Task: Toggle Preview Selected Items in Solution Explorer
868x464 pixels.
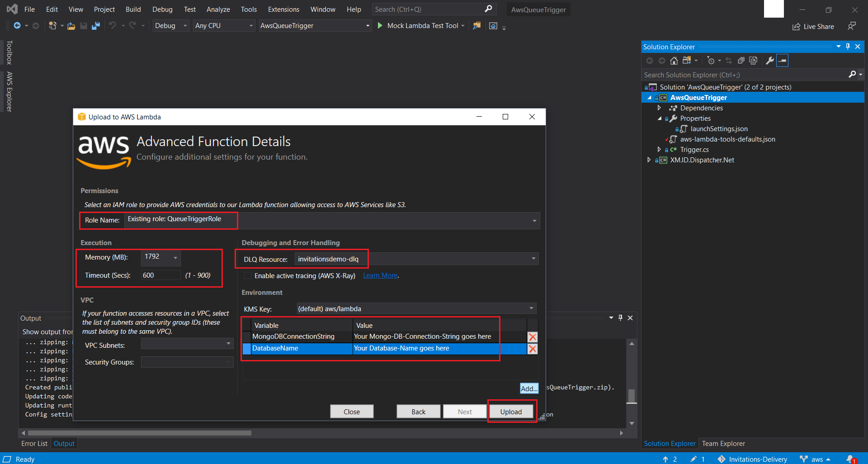Action: [783, 61]
